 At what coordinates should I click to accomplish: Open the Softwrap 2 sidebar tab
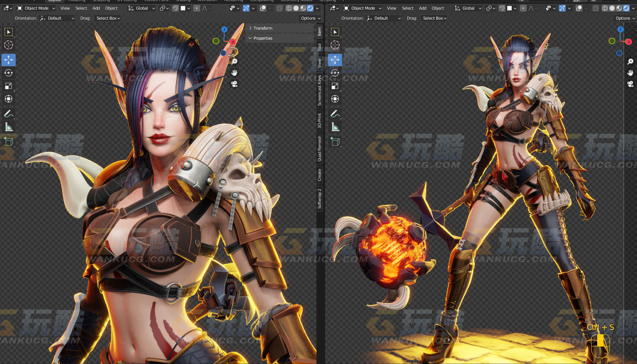point(319,199)
